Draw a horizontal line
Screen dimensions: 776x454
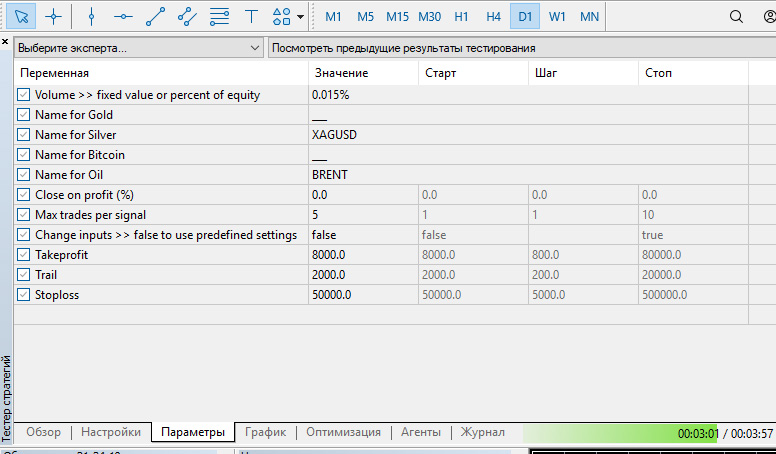click(x=123, y=16)
